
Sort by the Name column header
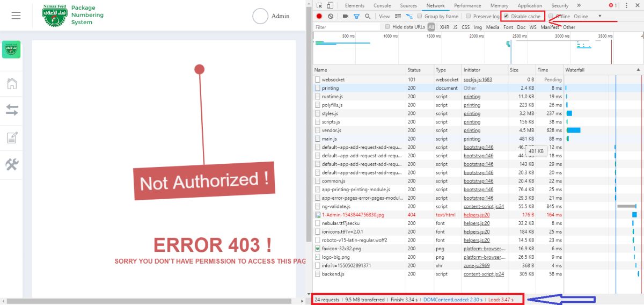tap(359, 70)
